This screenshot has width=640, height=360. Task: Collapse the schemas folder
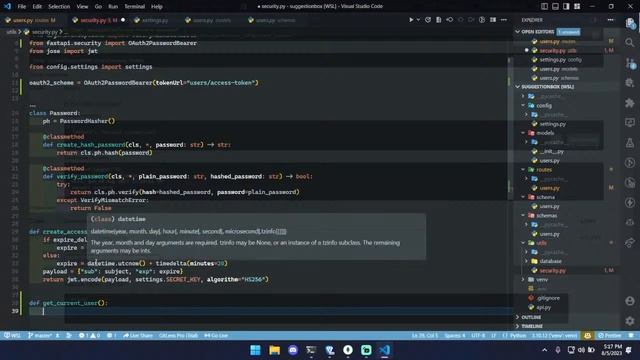[x=523, y=216]
